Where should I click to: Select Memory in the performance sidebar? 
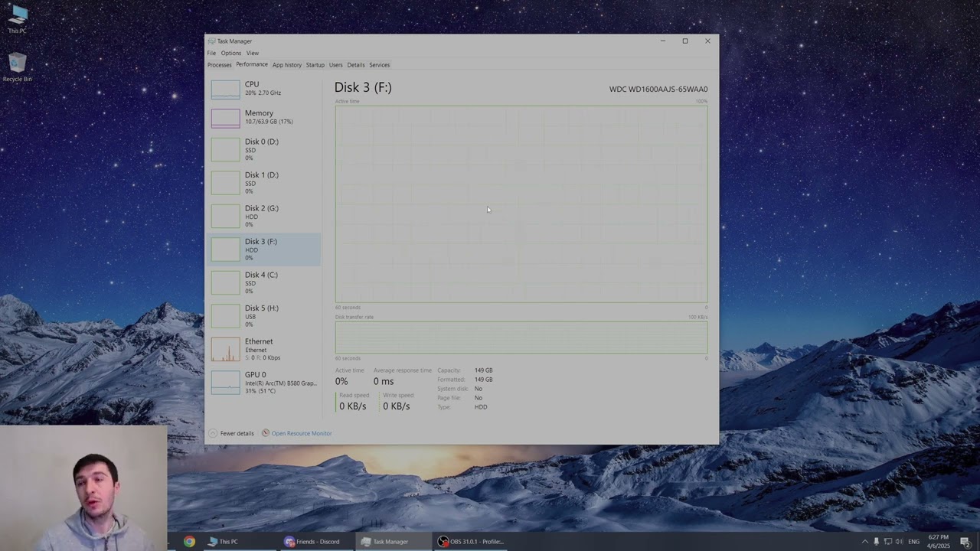pos(264,117)
